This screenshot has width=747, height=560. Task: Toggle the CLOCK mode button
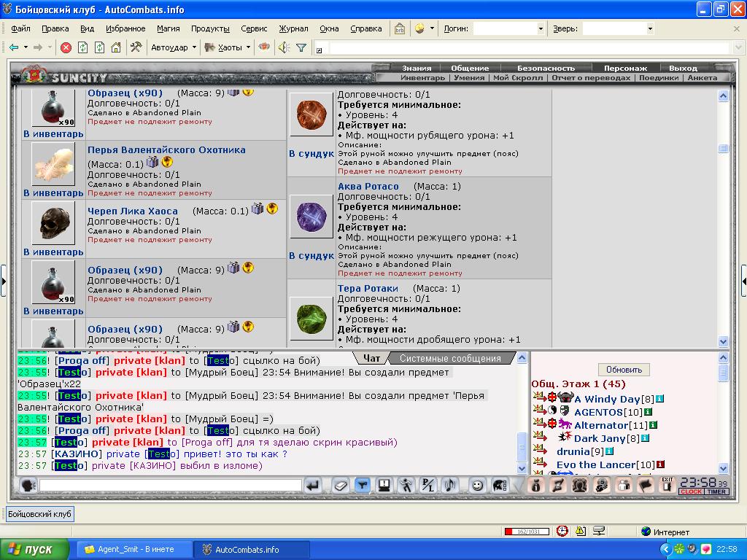[x=692, y=492]
